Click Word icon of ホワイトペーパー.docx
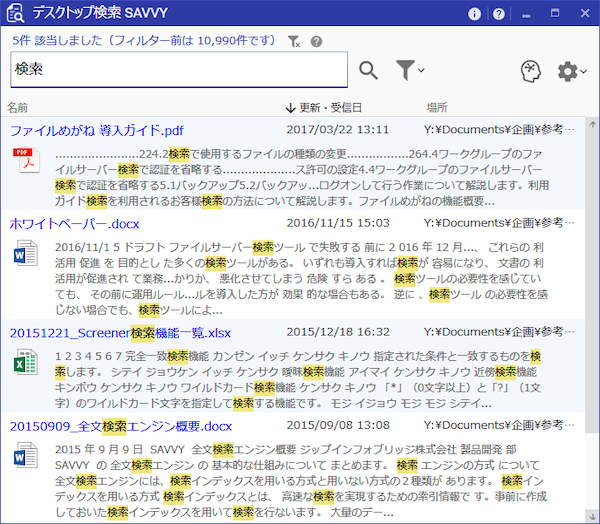600x524 pixels. coord(26,253)
